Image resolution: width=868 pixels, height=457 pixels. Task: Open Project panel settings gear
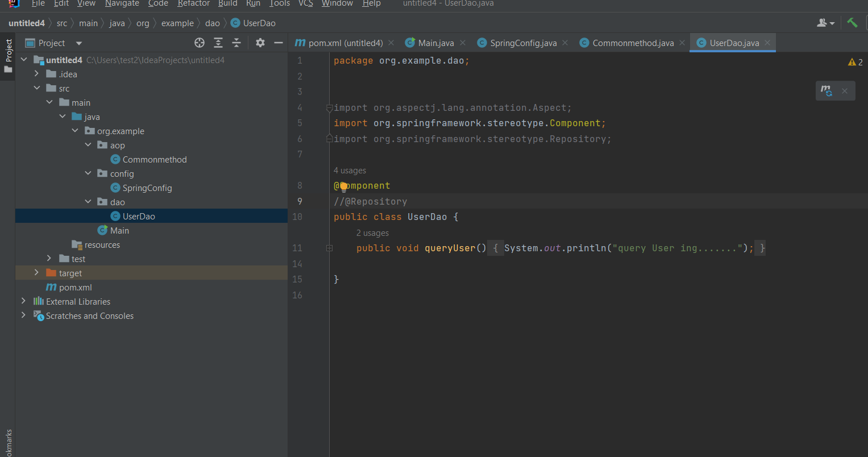pyautogui.click(x=260, y=43)
